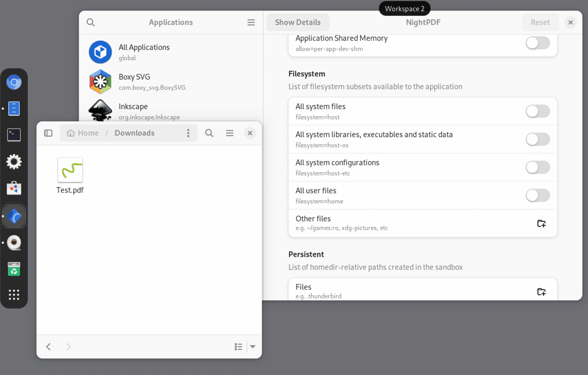This screenshot has width=588, height=375.
Task: Switch Files to list view
Action: point(238,347)
